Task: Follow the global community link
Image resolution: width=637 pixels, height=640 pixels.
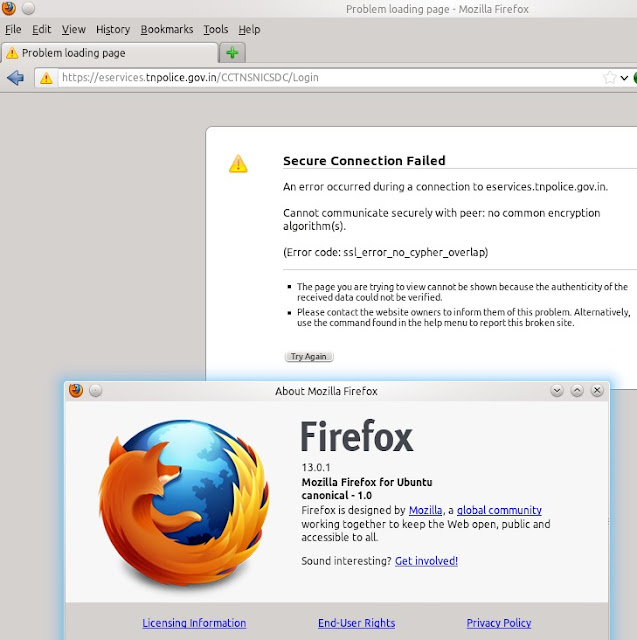Action: coord(499,510)
